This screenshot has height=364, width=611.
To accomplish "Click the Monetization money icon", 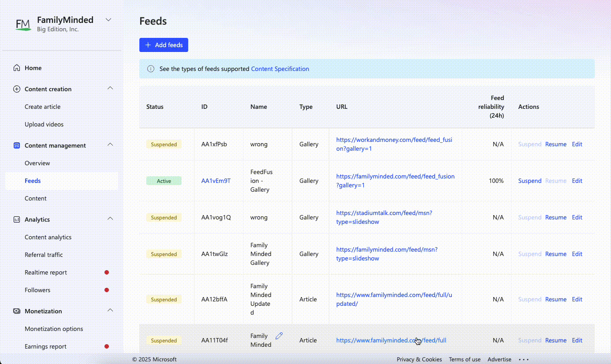I will coord(17,311).
